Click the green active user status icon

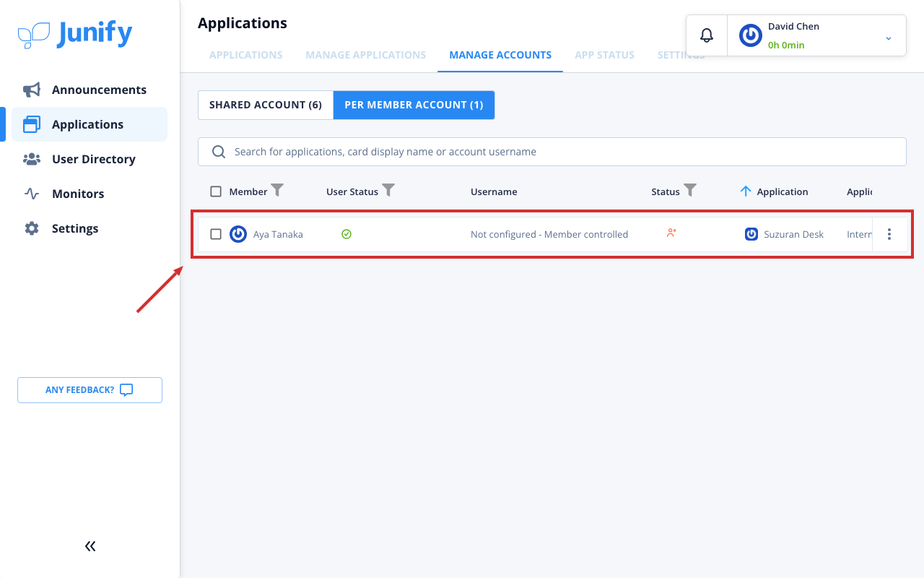pos(346,234)
